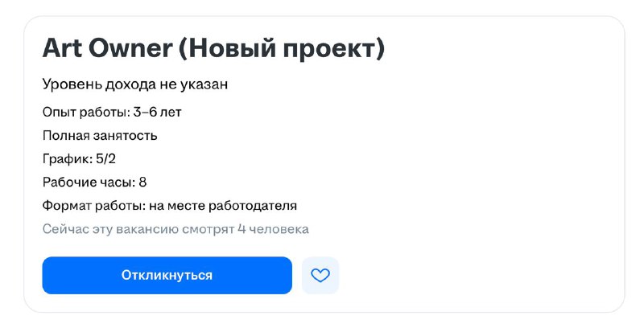
Task: Click the "3–6 лет" experience value
Action: click(x=158, y=113)
